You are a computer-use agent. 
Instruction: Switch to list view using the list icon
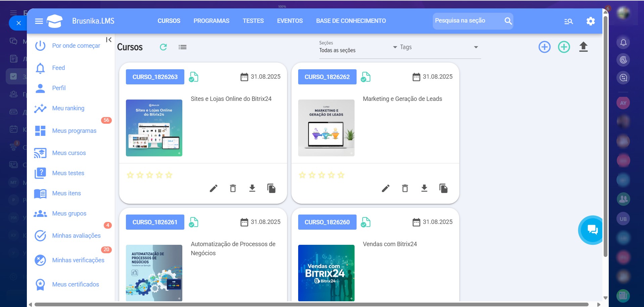pyautogui.click(x=182, y=47)
